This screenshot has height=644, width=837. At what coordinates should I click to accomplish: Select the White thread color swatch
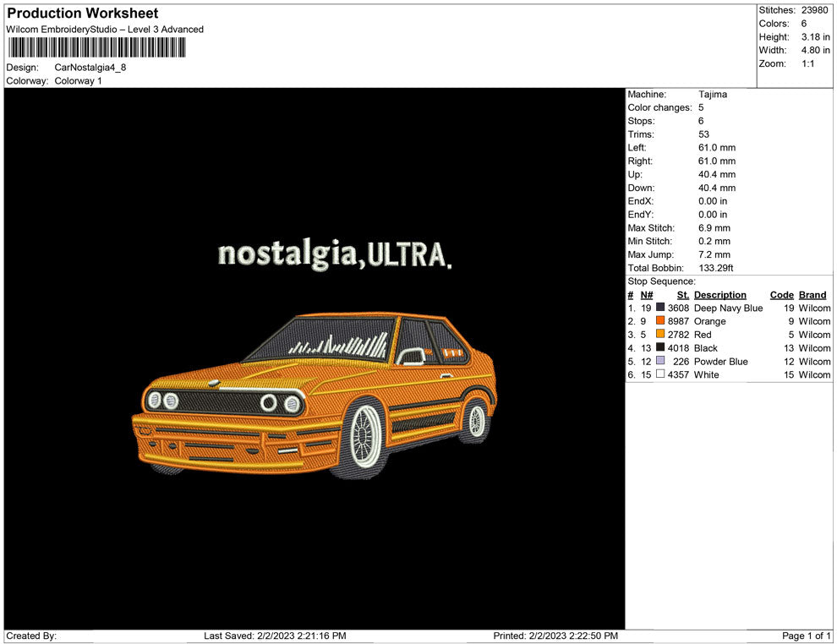(x=660, y=374)
